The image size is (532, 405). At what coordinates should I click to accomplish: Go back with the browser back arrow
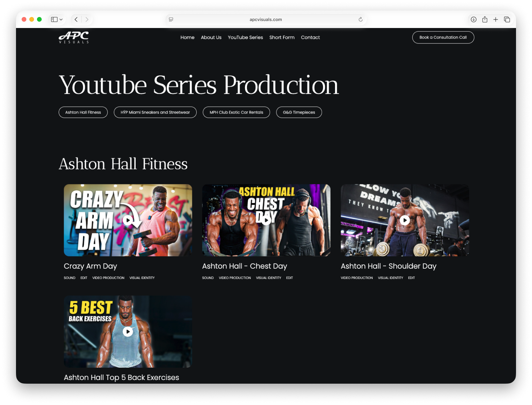[x=76, y=19]
